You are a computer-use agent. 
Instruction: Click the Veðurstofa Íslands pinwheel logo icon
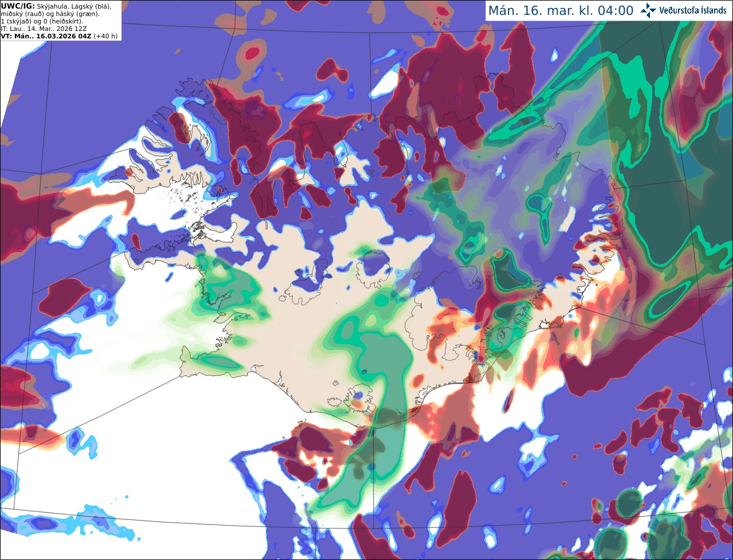click(649, 10)
